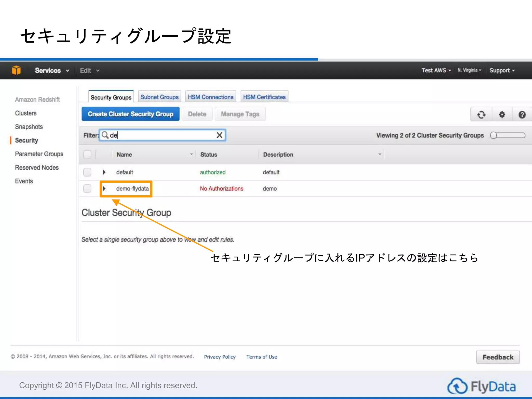The width and height of the screenshot is (532, 399).
Task: Click the Delete button
Action: coord(197,114)
